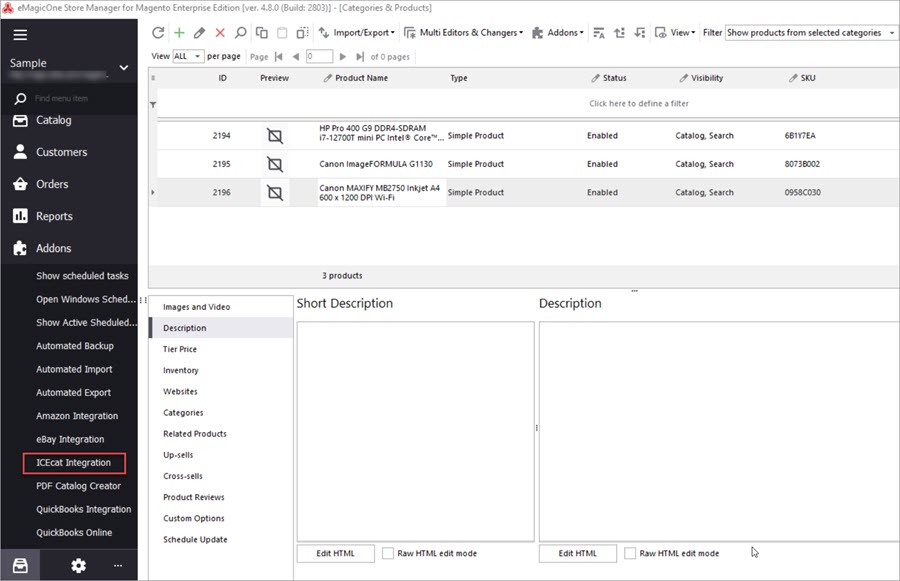
Task: Select ICEcat Integration menu item
Action: 73,463
